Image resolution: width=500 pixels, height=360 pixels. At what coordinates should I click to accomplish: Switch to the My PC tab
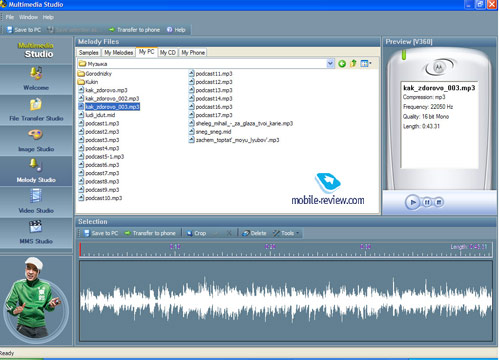tap(147, 52)
